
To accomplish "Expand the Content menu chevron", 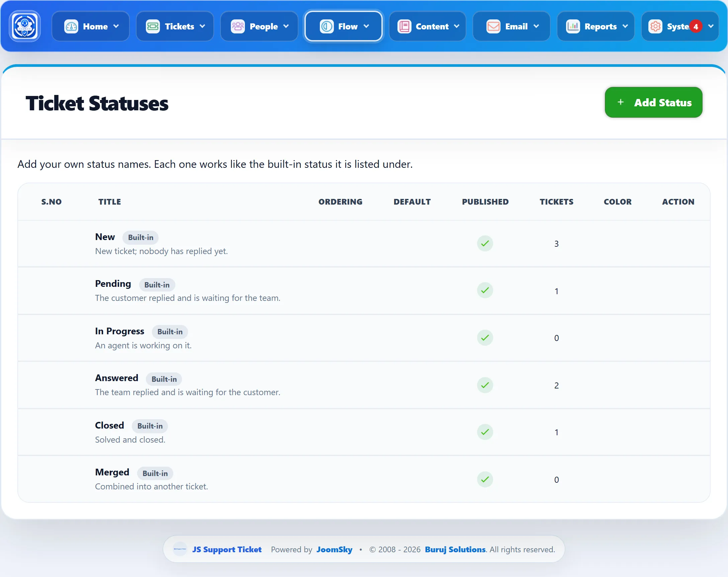I will point(457,26).
